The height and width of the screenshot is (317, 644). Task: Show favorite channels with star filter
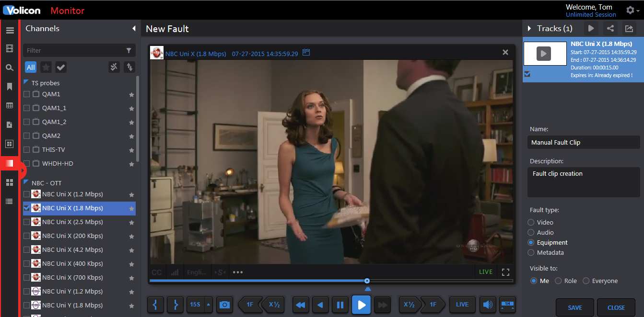tap(46, 67)
